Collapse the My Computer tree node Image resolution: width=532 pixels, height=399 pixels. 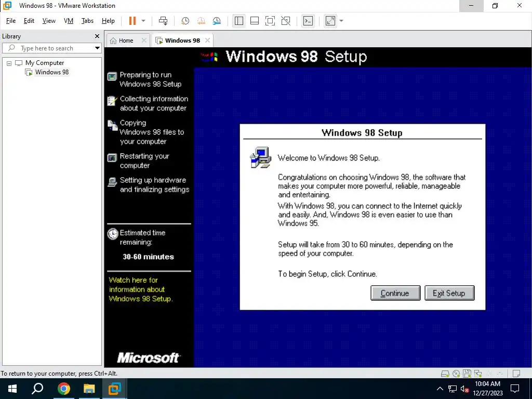[9, 63]
